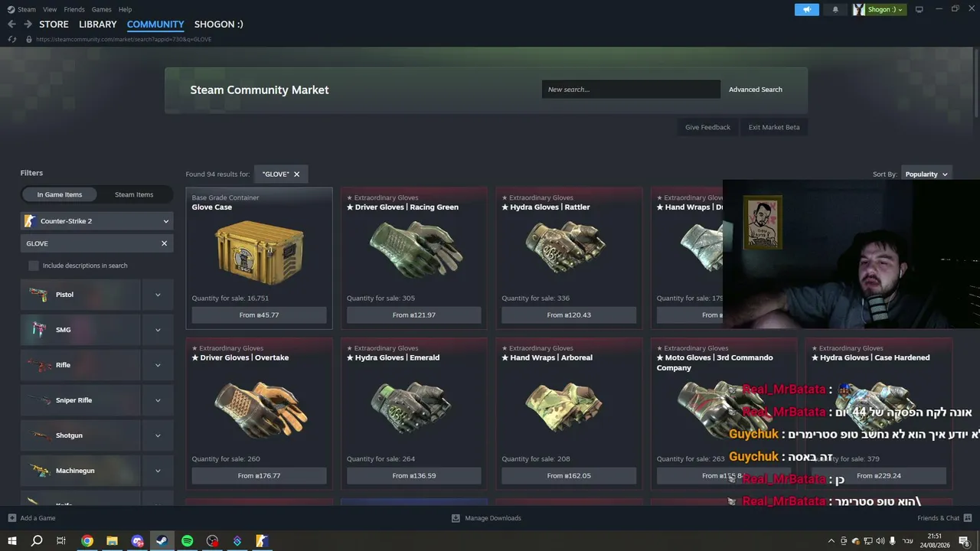Click the Machinegun category weapon icon

(39, 471)
